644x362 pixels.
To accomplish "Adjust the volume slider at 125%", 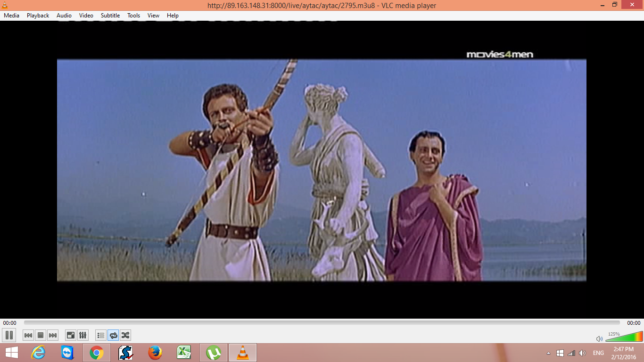I will click(624, 337).
